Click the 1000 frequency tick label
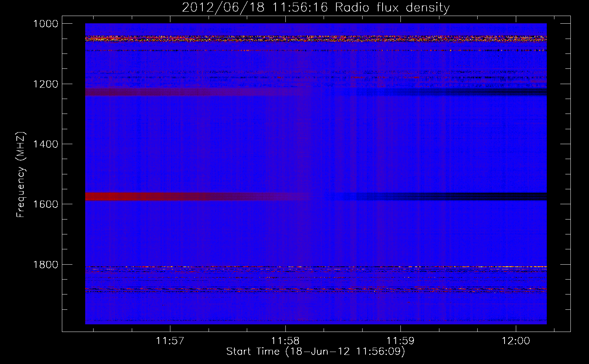The height and width of the screenshot is (364, 589). pyautogui.click(x=46, y=24)
